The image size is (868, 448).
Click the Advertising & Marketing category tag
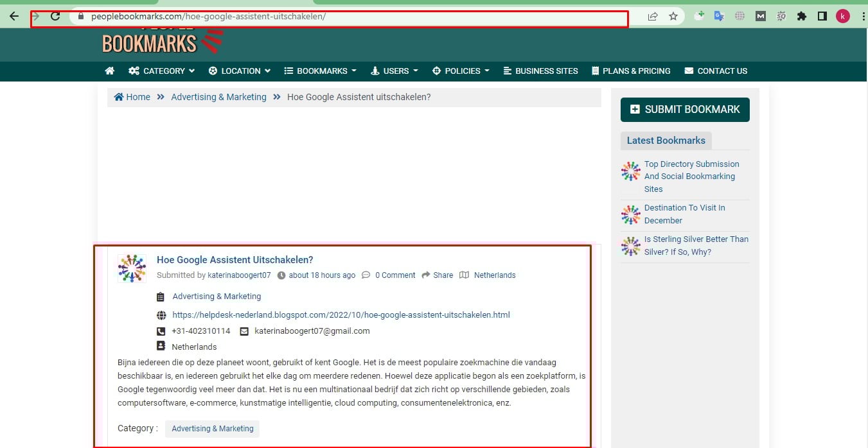point(212,429)
